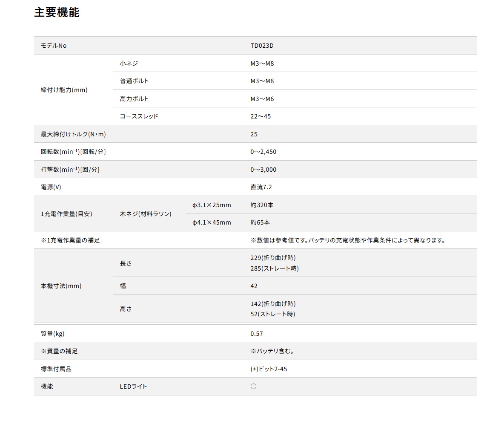Click the 締付け能力(mm) row label
The image size is (504, 424).
[64, 90]
